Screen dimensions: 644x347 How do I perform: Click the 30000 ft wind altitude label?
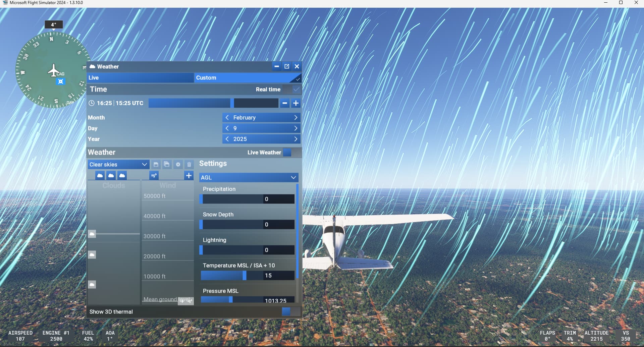[x=155, y=236]
